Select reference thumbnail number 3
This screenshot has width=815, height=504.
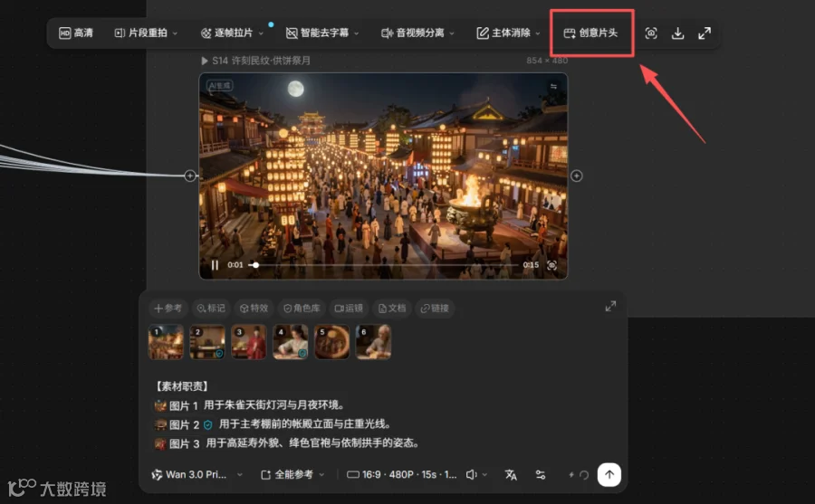coord(249,342)
